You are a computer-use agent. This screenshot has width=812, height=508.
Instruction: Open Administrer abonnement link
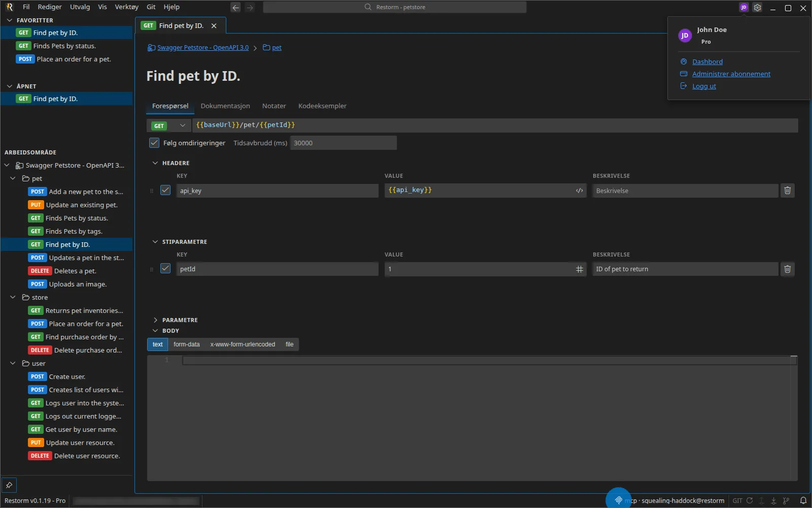click(x=731, y=74)
